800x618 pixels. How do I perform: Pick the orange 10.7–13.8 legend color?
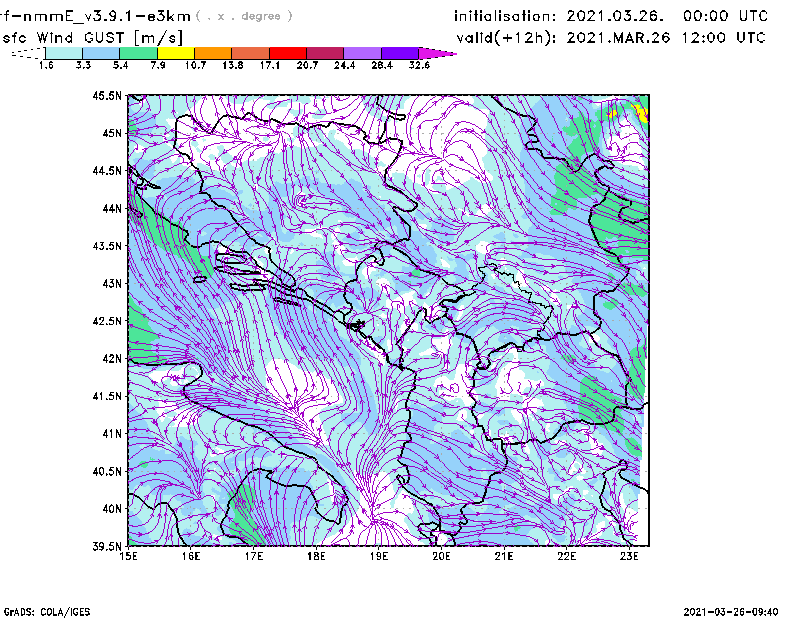coord(213,53)
